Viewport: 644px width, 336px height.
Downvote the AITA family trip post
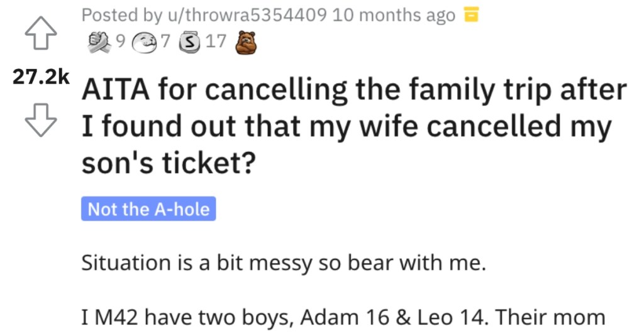(41, 120)
